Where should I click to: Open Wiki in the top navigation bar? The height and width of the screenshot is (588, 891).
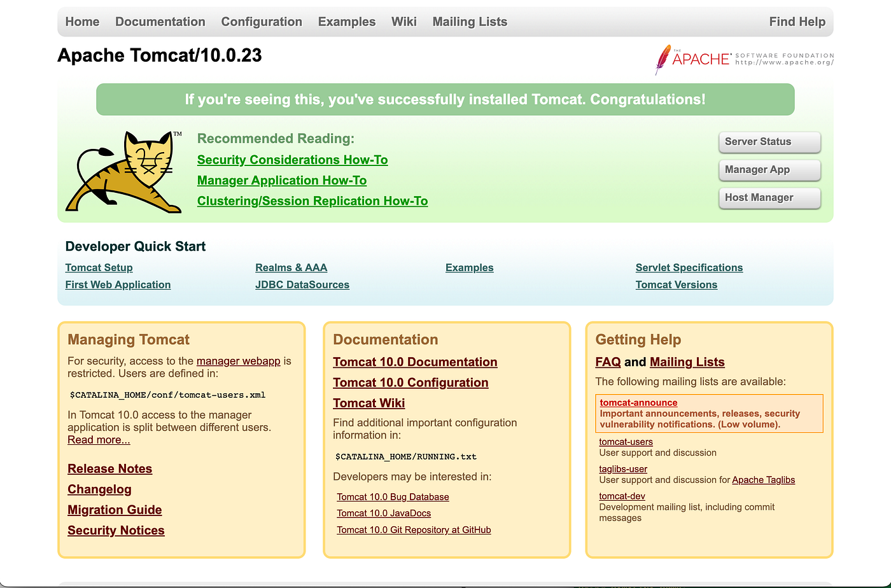404,22
